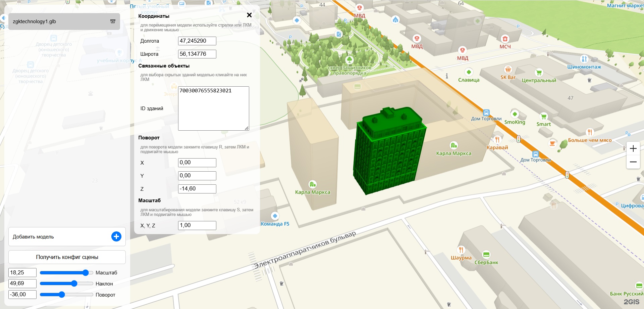The image size is (644, 309).
Task: Select the green 3D building model
Action: 389,151
